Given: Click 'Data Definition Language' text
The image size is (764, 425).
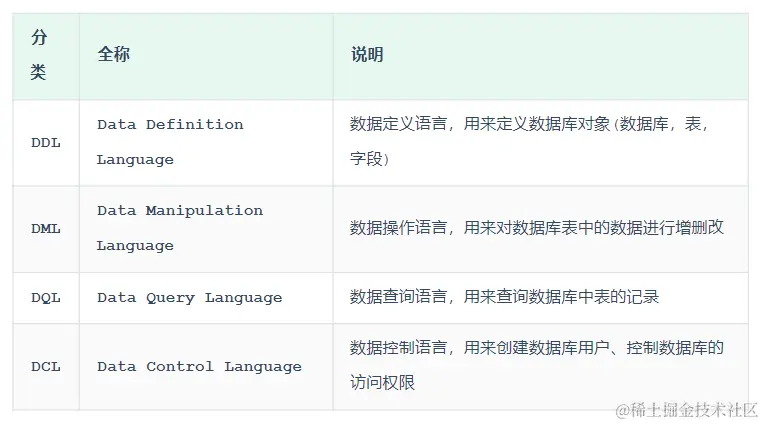Looking at the screenshot, I should coord(170,142).
